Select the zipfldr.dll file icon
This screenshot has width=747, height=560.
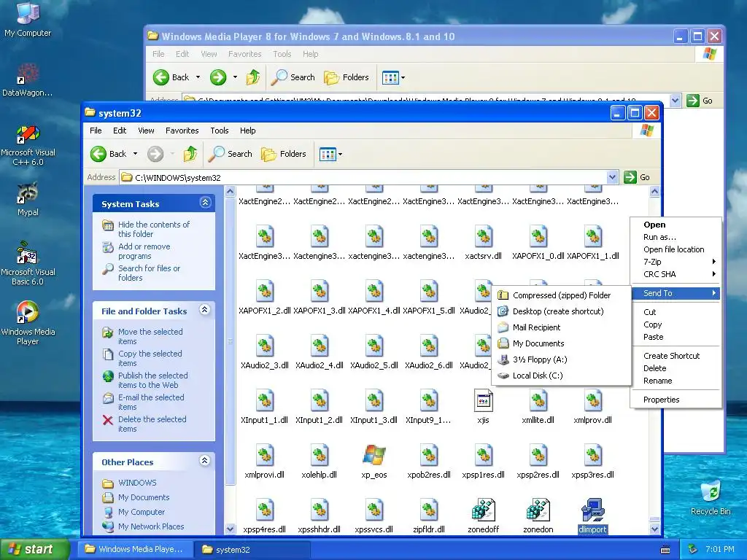click(429, 510)
